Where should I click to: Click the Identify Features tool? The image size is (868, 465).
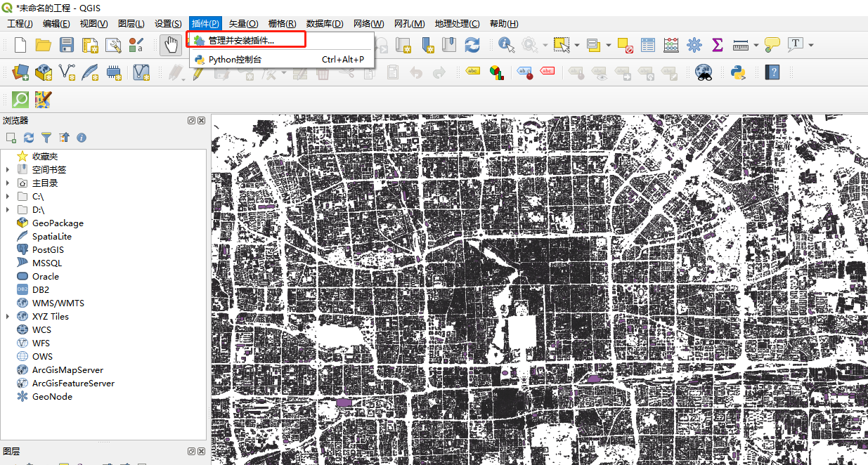(506, 45)
